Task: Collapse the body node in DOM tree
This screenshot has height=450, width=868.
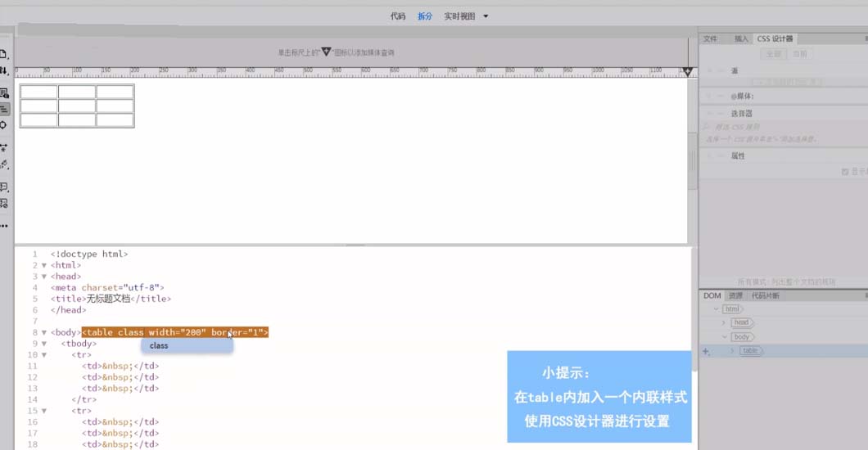Action: click(725, 337)
